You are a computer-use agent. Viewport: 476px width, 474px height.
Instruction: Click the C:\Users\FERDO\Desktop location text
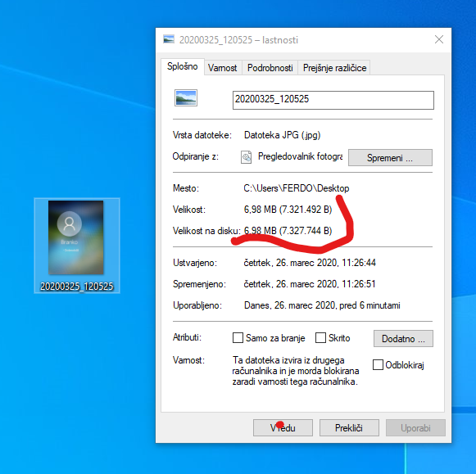[x=297, y=188]
